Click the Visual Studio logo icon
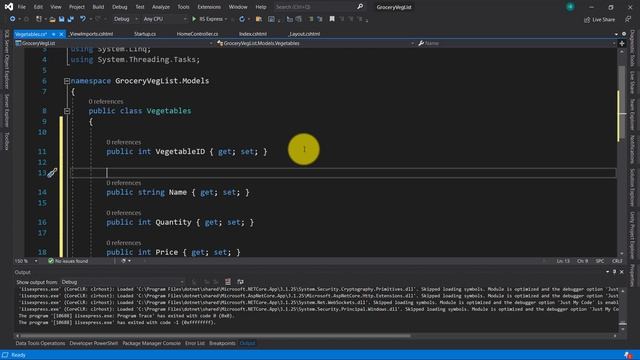 8,7
